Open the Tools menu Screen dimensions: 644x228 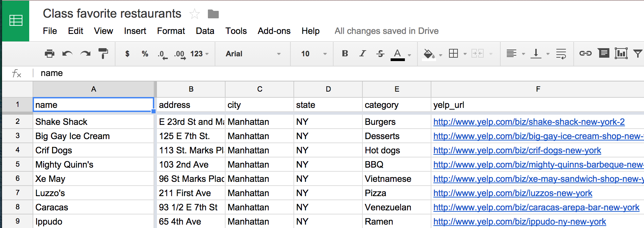tap(236, 31)
